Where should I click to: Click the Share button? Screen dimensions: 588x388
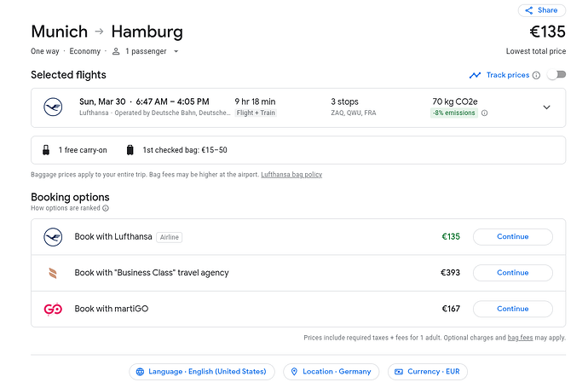541,10
